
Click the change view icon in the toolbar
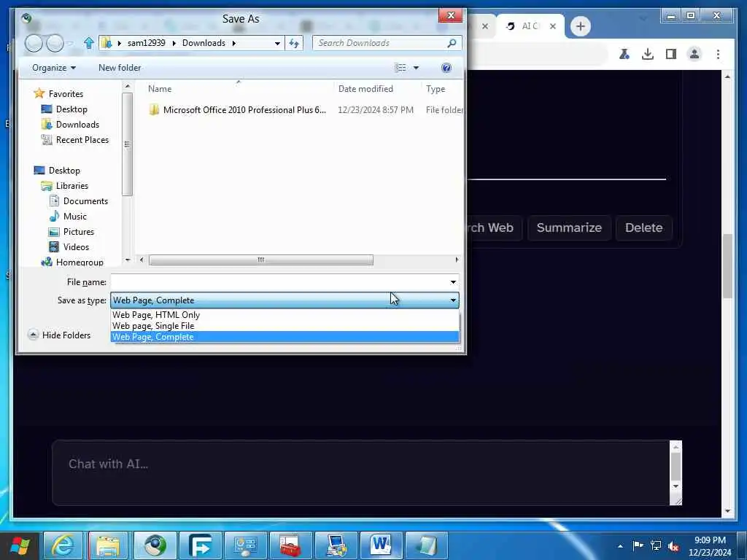coord(400,68)
